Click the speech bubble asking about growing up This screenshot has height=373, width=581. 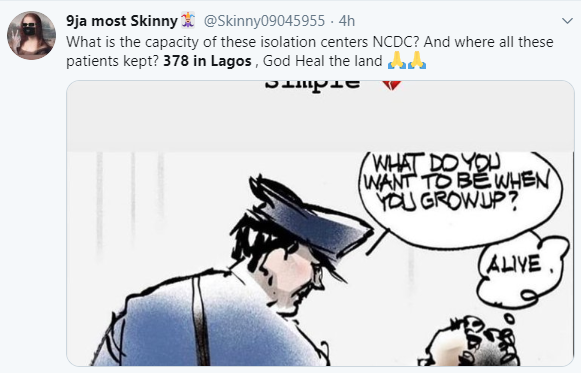pos(460,197)
